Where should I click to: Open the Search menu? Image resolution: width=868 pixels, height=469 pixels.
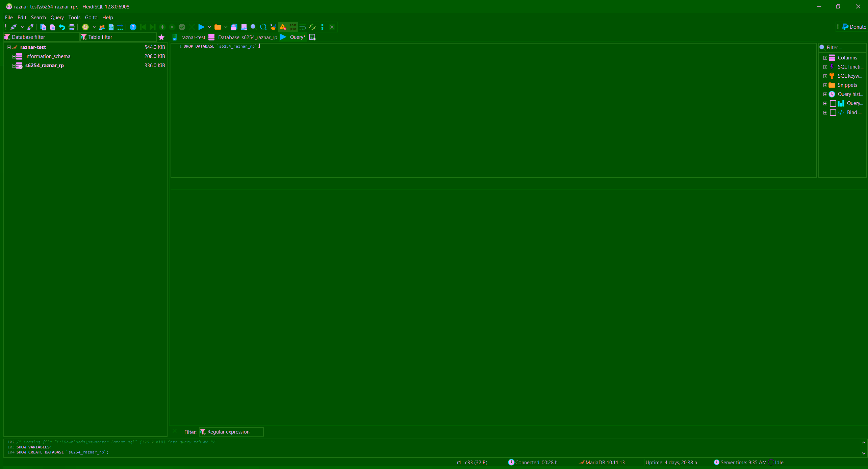tap(38, 18)
